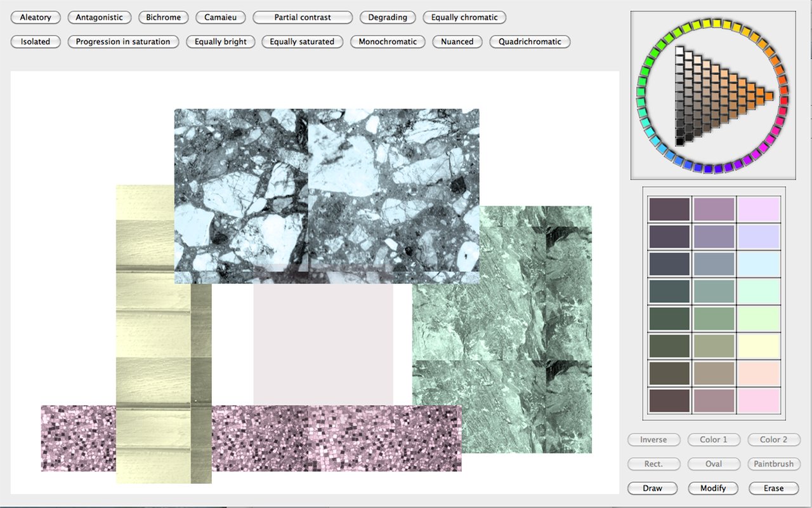This screenshot has height=508, width=812.
Task: Select the green stone texture on canvas
Action: pyautogui.click(x=501, y=330)
